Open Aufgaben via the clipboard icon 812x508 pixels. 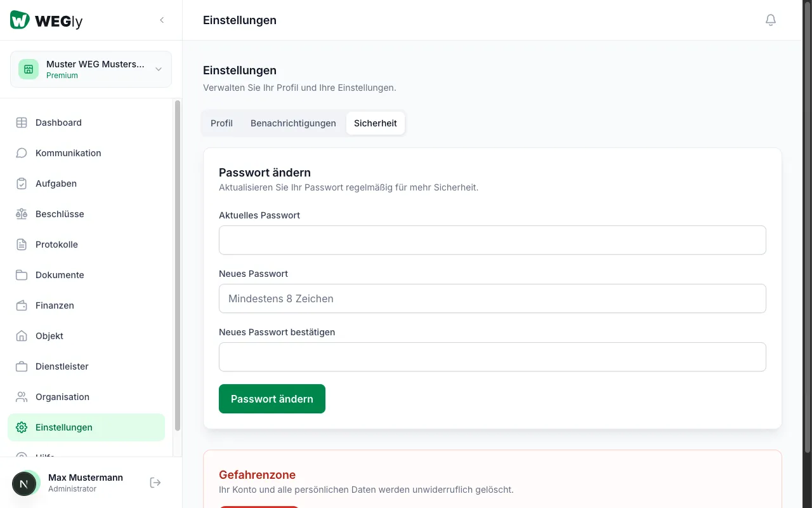coord(22,184)
